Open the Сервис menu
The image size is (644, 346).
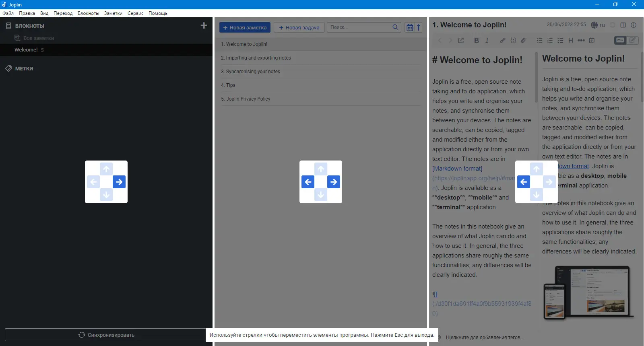click(x=136, y=13)
